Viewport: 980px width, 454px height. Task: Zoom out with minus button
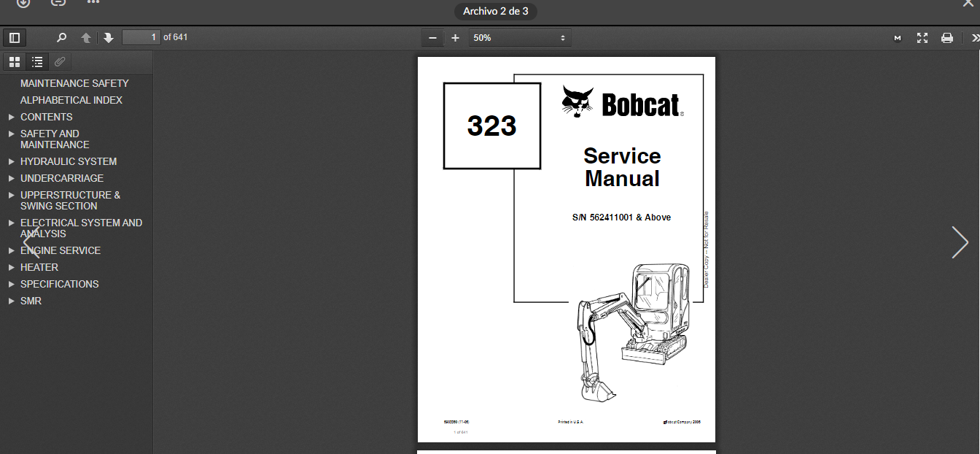[432, 38]
